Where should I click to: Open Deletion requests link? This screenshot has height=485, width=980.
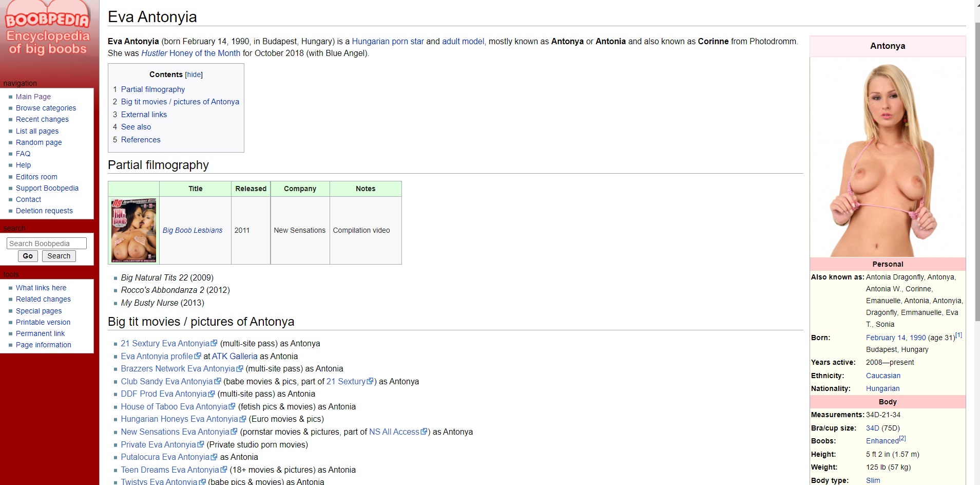coord(44,211)
